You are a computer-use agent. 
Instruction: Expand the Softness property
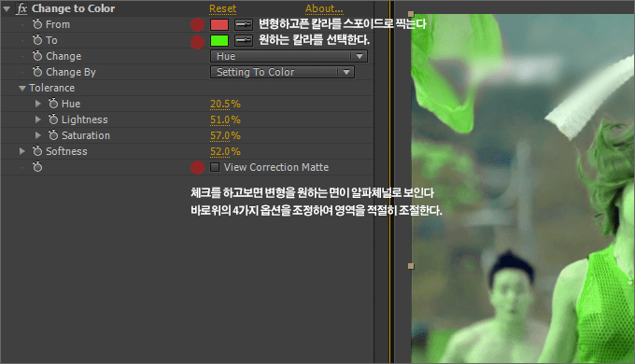22,151
